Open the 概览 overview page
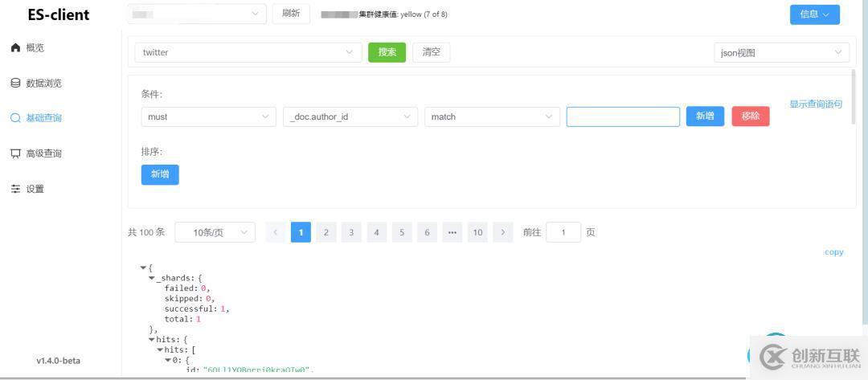Viewport: 868px width, 380px height. [35, 47]
